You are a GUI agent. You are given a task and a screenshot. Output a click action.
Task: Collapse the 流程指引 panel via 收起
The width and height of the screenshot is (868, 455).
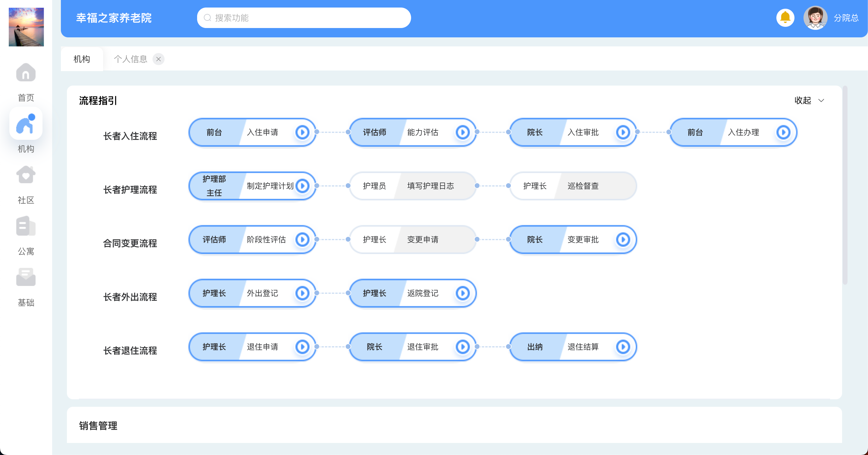[802, 100]
